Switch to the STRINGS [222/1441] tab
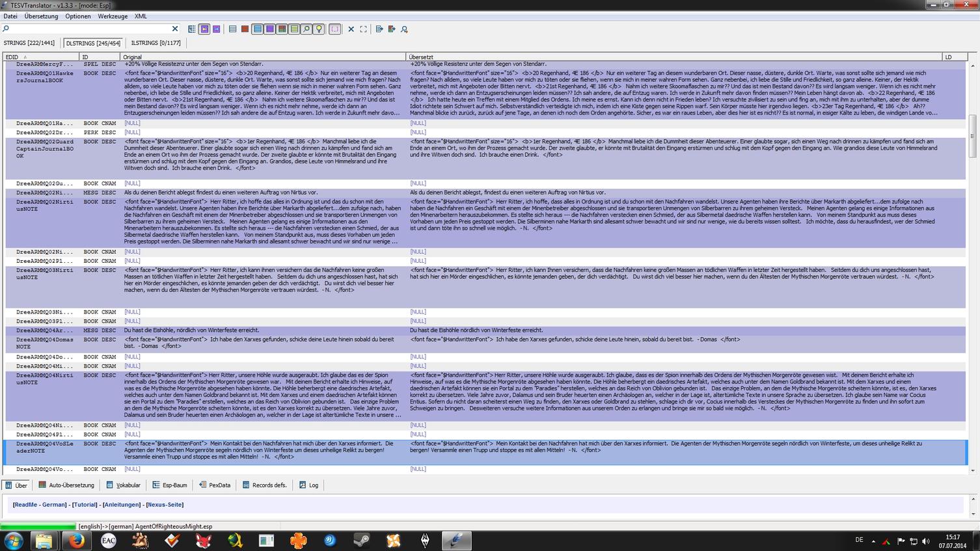Image resolution: width=980 pixels, height=551 pixels. pos(29,43)
